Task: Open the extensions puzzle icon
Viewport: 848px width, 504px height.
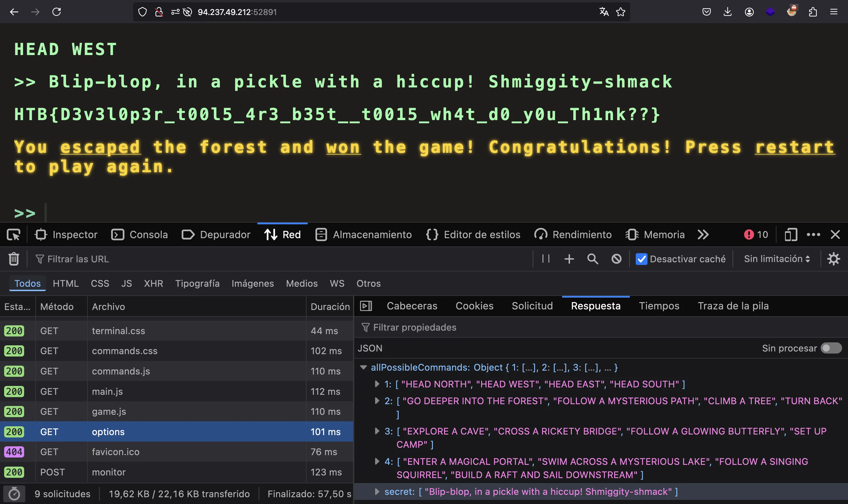Action: click(813, 12)
